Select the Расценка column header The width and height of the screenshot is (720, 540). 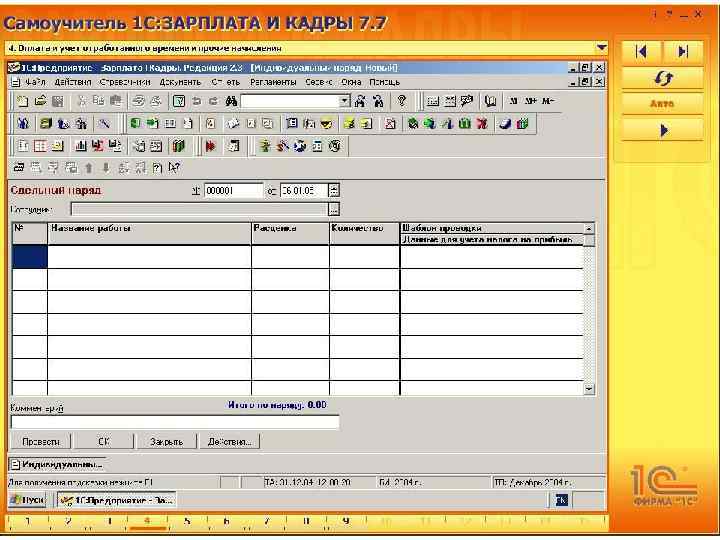[290, 233]
